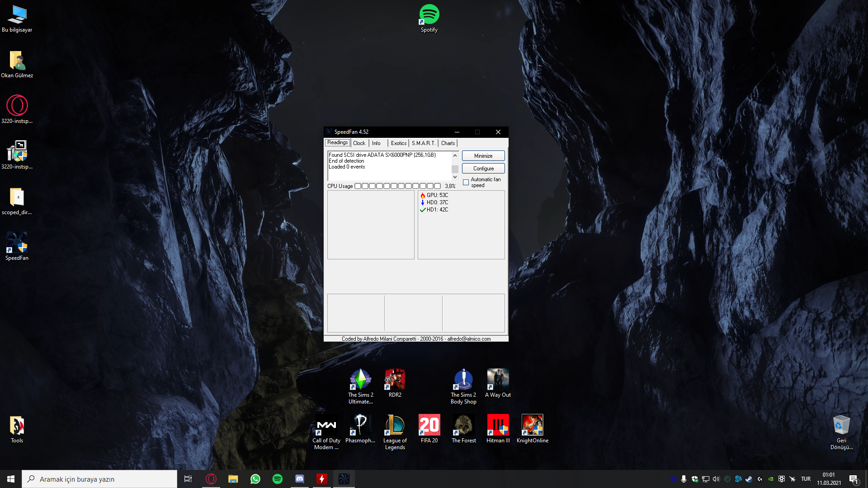The image size is (868, 488).
Task: Open Windows Security tray icon
Action: point(695,479)
